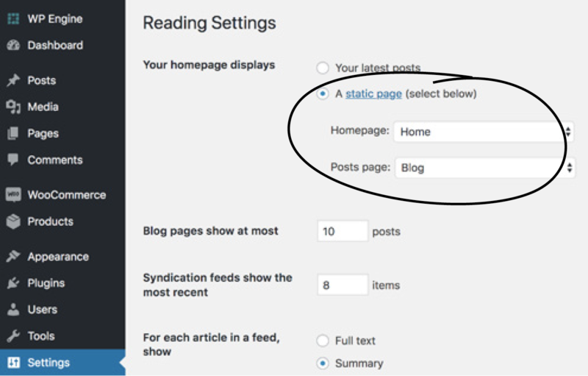The height and width of the screenshot is (376, 588).
Task: Click the Dashboard gauge icon
Action: (x=13, y=45)
